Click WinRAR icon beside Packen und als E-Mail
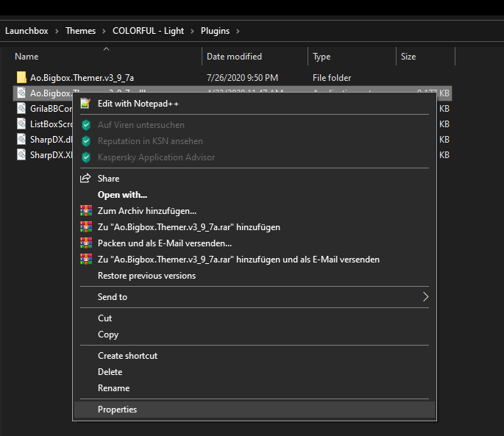The image size is (504, 436). 86,243
